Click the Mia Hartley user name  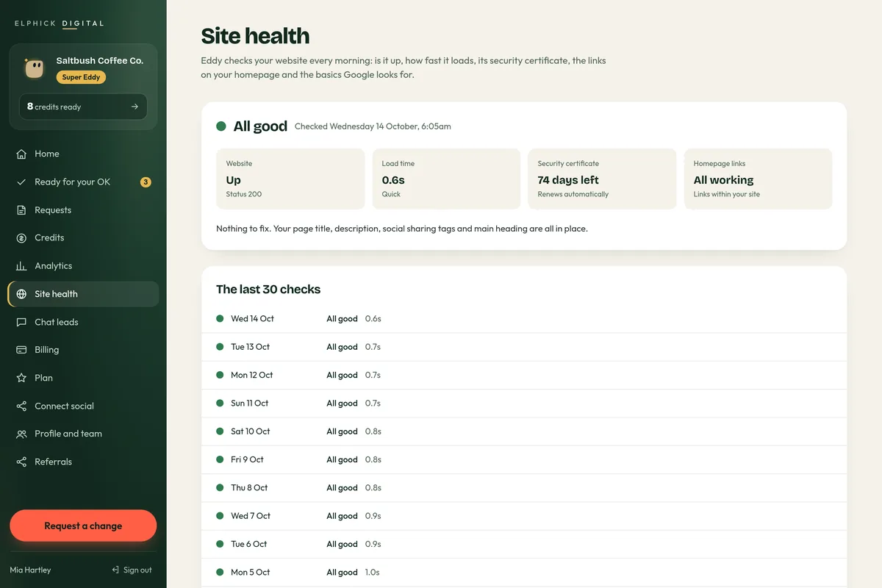tap(30, 570)
